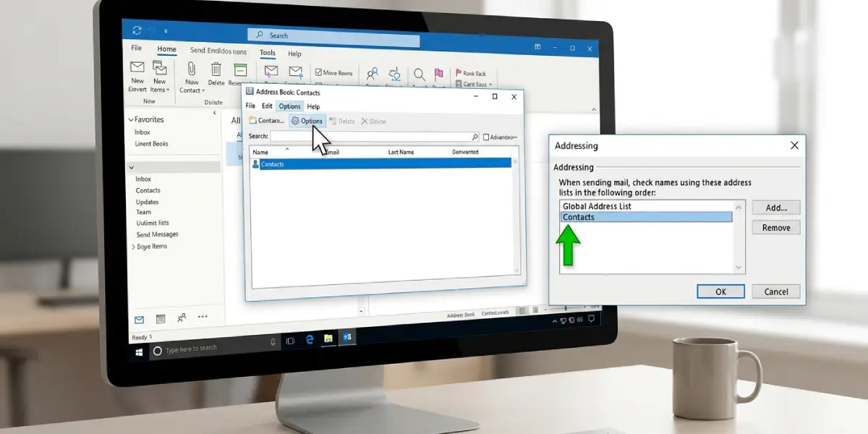The width and height of the screenshot is (868, 434).
Task: Open the Uutimit lists folder
Action: (x=153, y=224)
